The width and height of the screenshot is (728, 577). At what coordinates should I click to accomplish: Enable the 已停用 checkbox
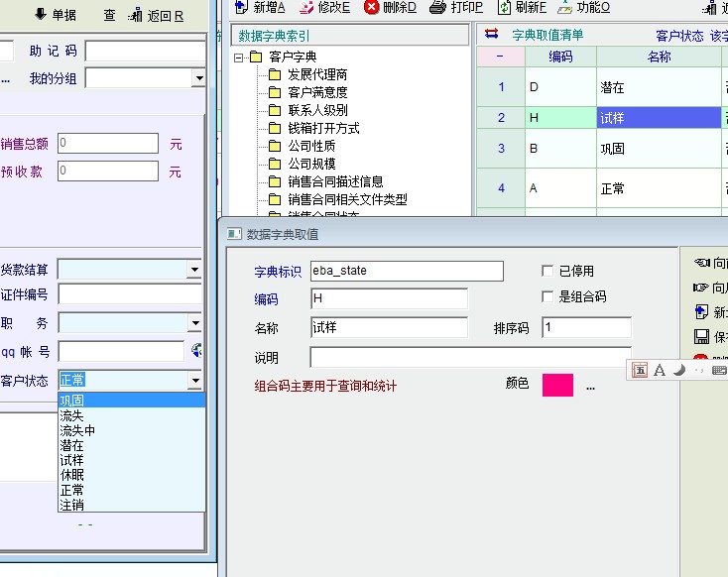pyautogui.click(x=547, y=271)
